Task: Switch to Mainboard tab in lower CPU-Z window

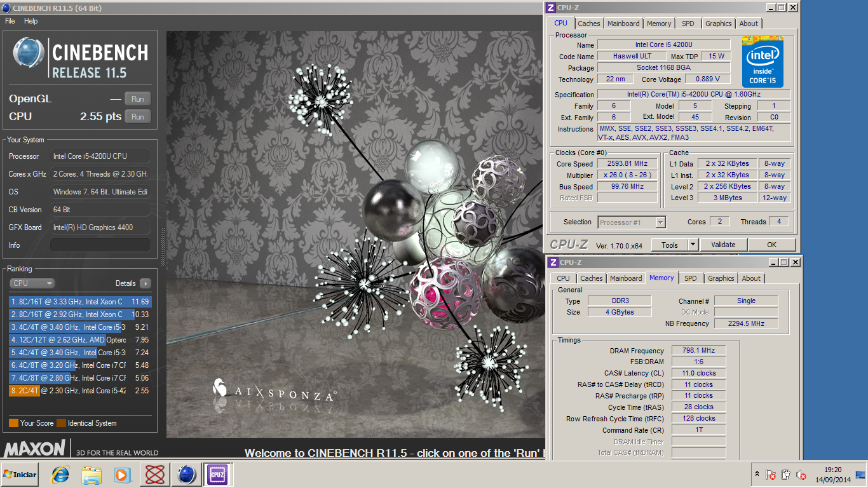Action: pos(626,278)
